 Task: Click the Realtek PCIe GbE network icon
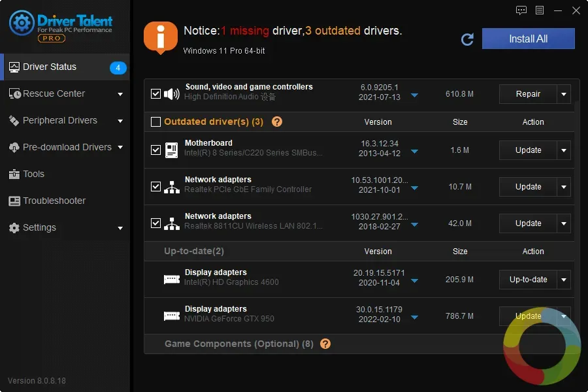pyautogui.click(x=172, y=187)
